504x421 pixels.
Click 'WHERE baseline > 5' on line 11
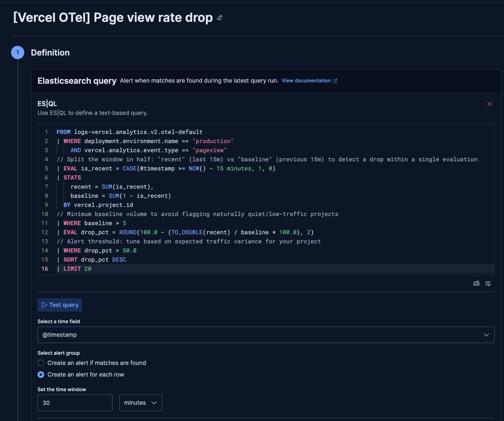95,223
